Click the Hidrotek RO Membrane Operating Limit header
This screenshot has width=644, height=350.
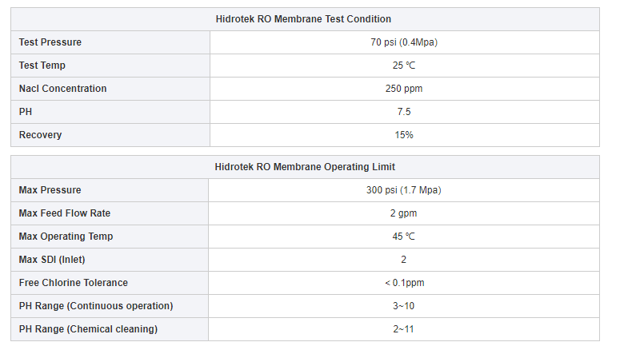304,167
